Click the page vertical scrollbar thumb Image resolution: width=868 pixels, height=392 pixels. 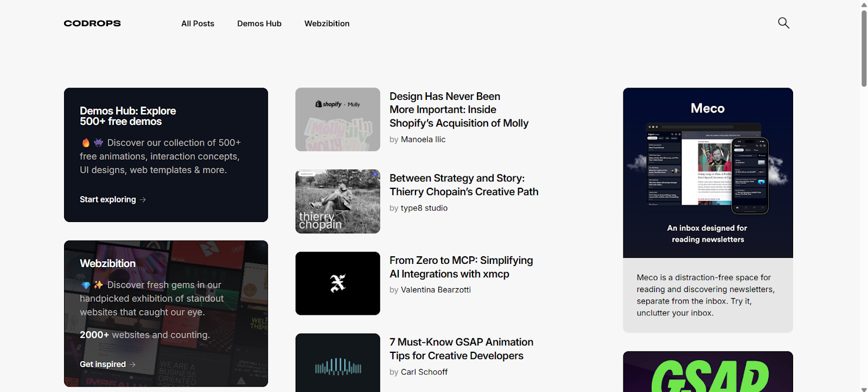pos(864,48)
